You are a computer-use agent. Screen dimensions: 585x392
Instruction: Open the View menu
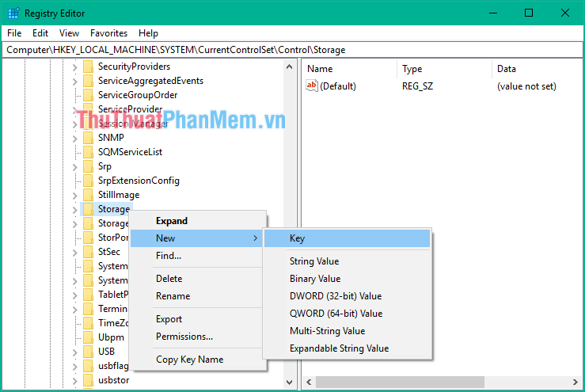[69, 33]
